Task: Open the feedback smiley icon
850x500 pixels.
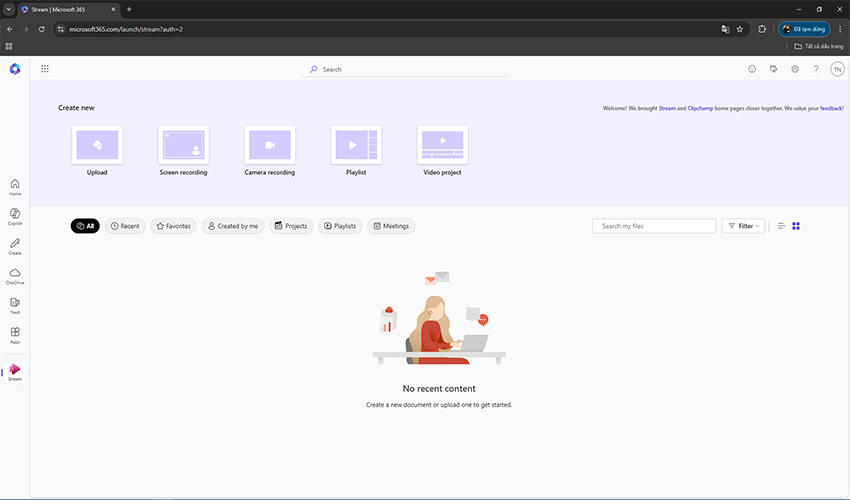Action: pyautogui.click(x=752, y=69)
